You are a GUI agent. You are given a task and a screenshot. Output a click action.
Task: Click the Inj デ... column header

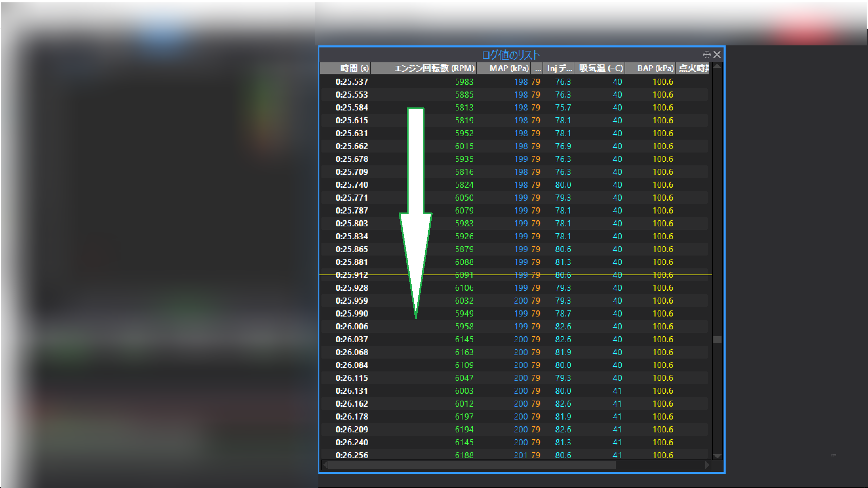click(x=559, y=68)
